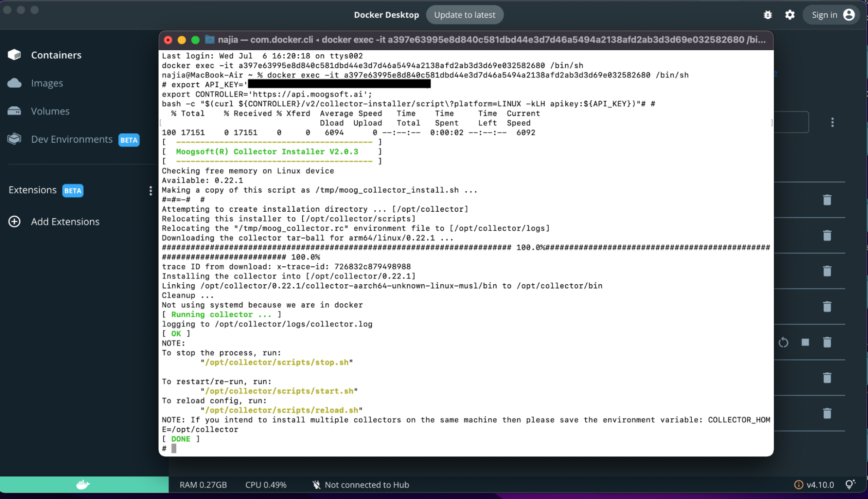868x499 pixels.
Task: Click version v4.10.0 info indicator
Action: [814, 485]
